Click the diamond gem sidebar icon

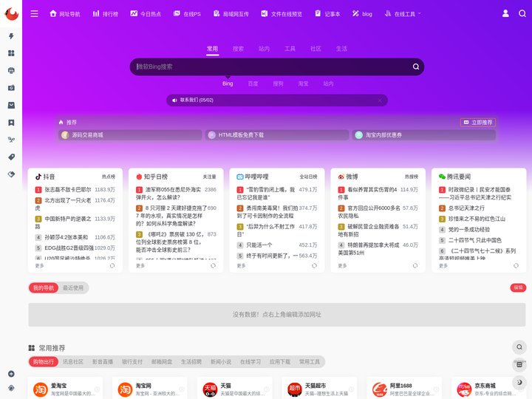(x=11, y=174)
